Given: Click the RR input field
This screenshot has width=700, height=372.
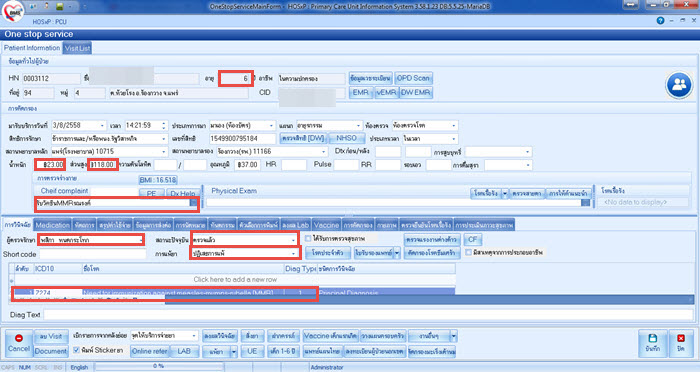Looking at the screenshot, I should (388, 165).
